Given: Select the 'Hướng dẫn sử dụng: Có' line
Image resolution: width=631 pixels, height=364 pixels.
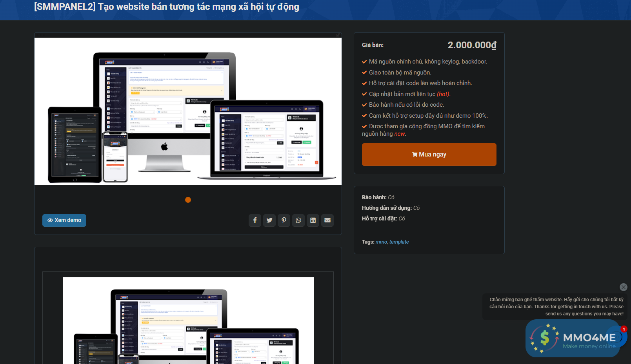Looking at the screenshot, I should tap(391, 208).
